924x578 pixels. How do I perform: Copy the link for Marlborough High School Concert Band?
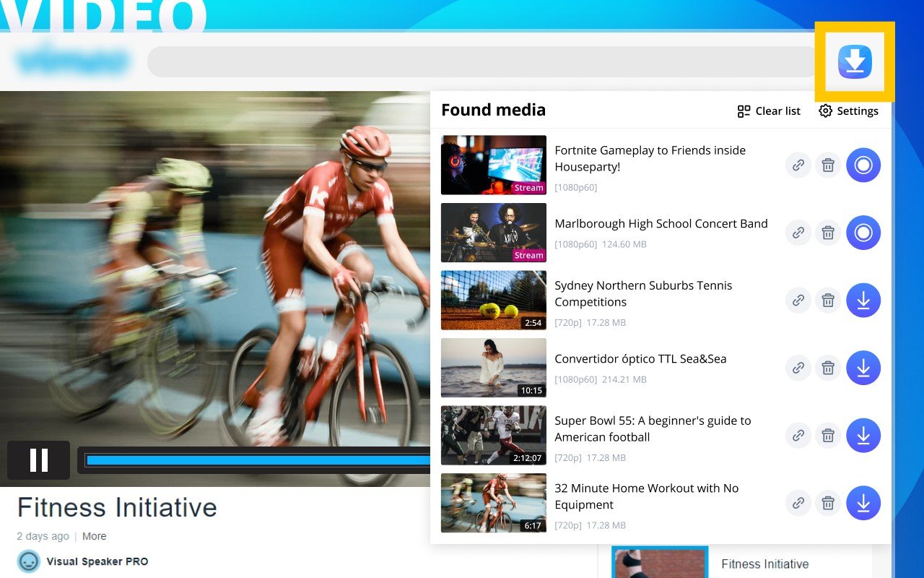click(798, 233)
